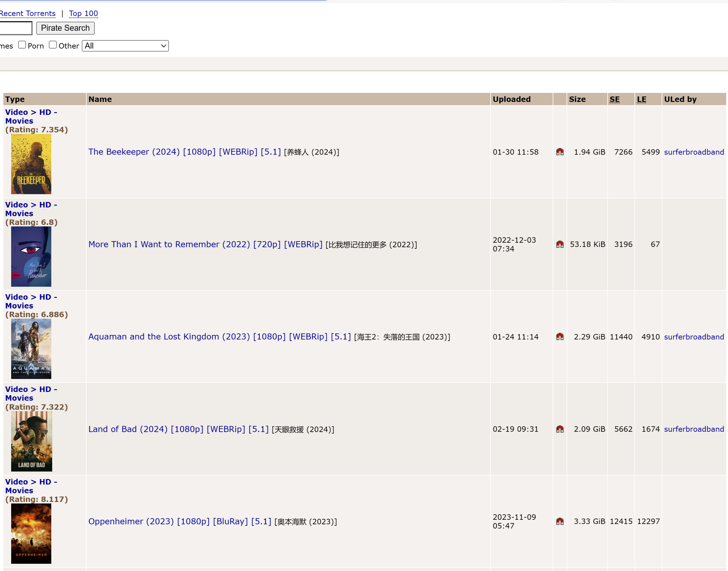Click magnet icon for More Than I Want to Remember
728x571 pixels.
pyautogui.click(x=560, y=244)
